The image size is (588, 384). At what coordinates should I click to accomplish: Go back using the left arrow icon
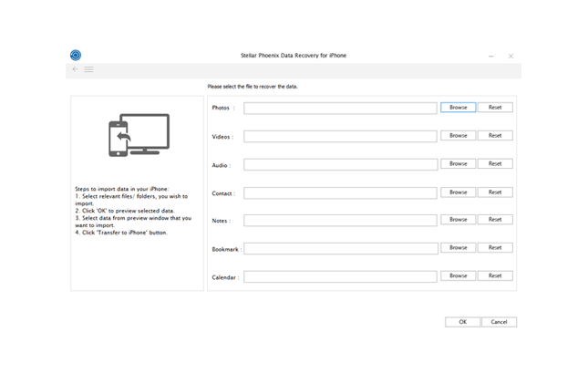75,69
